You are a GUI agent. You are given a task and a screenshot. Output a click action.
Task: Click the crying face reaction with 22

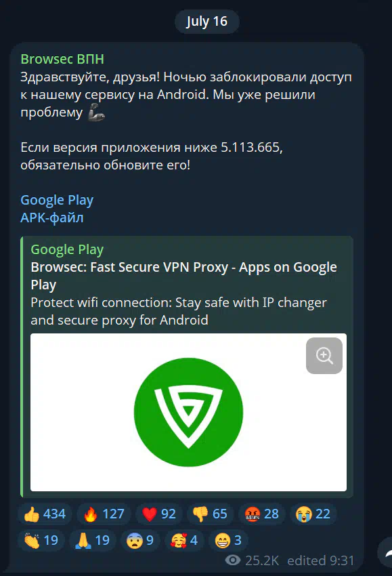(313, 514)
